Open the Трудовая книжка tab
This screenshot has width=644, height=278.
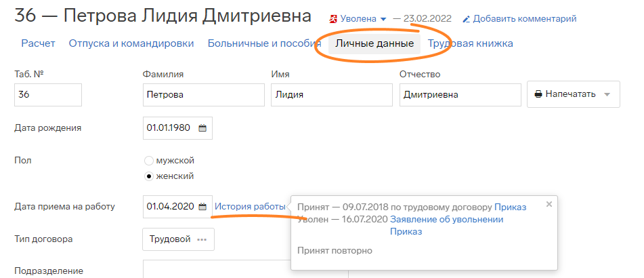(470, 43)
